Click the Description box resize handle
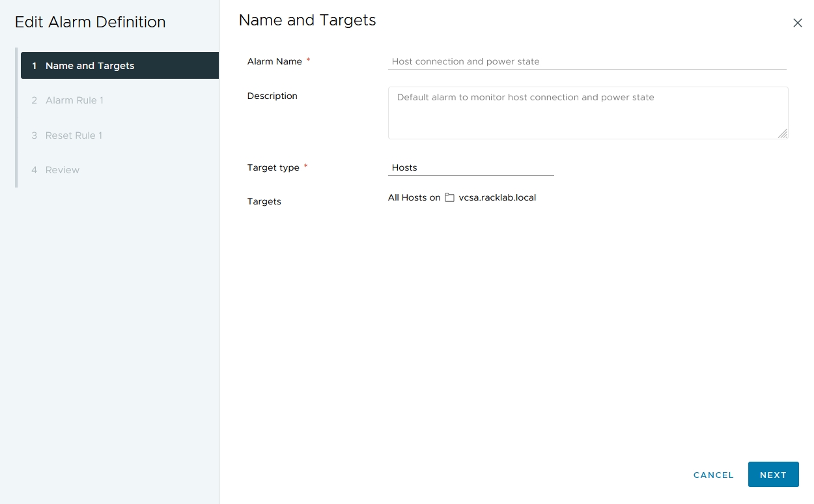The width and height of the screenshot is (814, 504). [x=784, y=135]
